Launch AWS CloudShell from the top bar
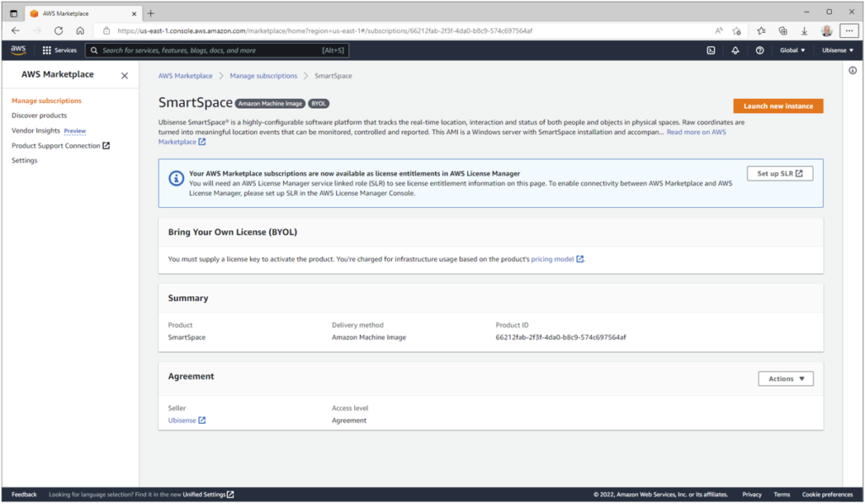Viewport: 865px width, 504px height. point(711,50)
